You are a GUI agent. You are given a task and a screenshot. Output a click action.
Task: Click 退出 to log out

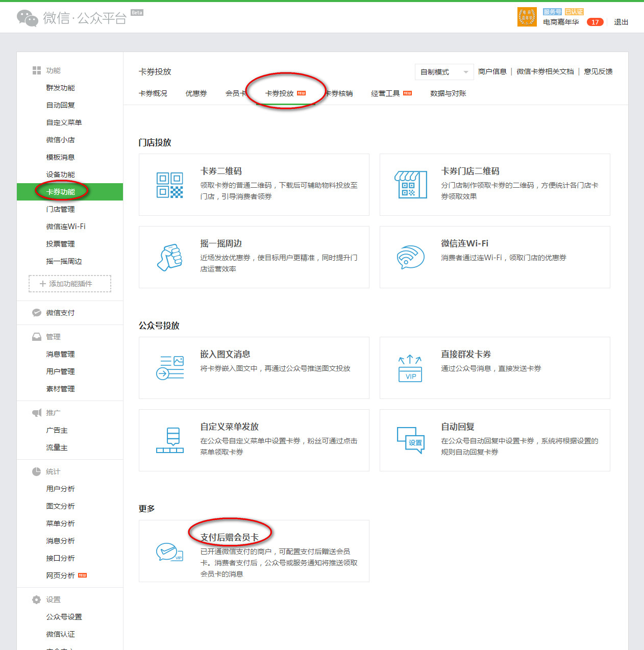pyautogui.click(x=621, y=22)
